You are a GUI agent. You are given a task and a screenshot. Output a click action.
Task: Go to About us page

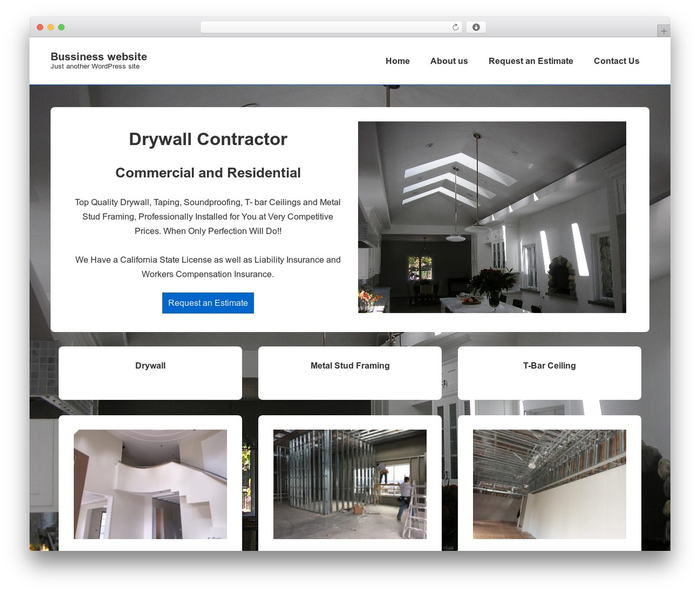point(449,61)
